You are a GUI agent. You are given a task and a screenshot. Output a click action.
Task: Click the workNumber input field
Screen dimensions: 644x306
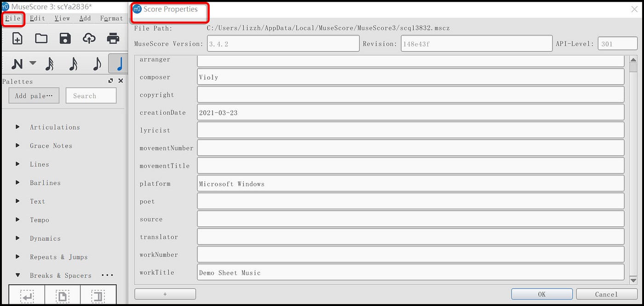411,254
